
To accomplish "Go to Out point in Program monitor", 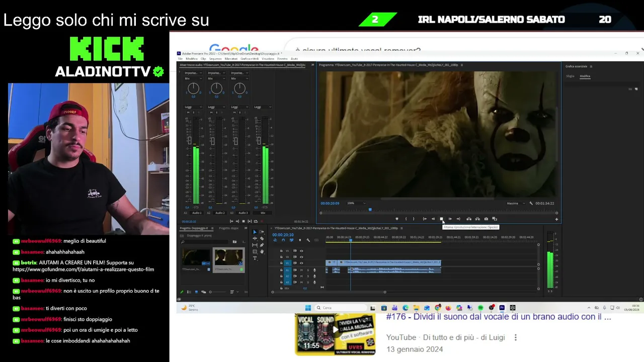I will click(458, 219).
